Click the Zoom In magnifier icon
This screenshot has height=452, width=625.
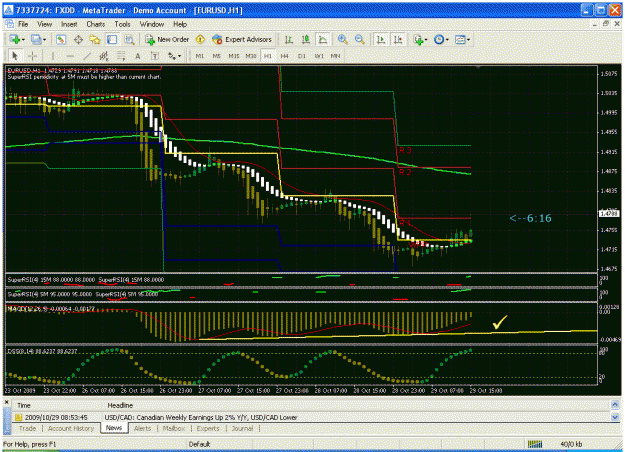pyautogui.click(x=342, y=39)
